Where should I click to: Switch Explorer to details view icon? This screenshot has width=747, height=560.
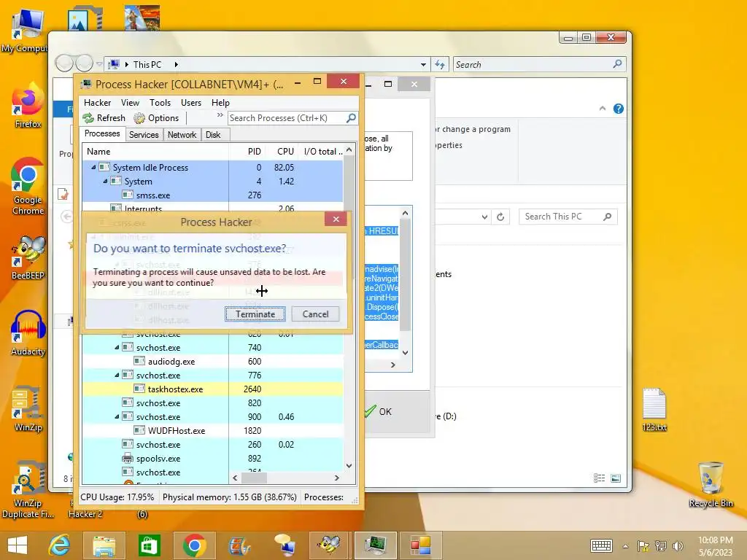click(x=600, y=478)
